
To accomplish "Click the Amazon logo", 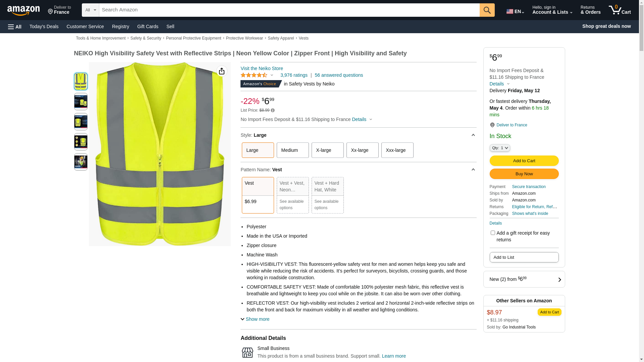I will point(23,10).
